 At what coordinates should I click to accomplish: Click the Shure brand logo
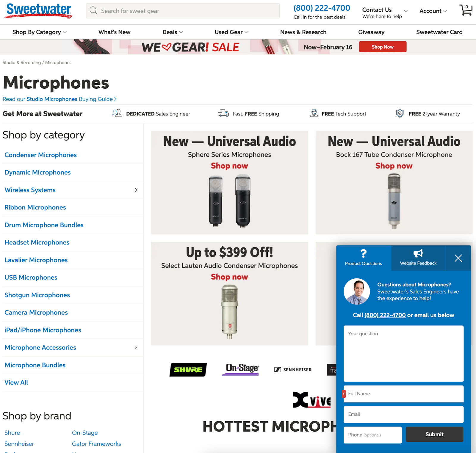pyautogui.click(x=188, y=369)
